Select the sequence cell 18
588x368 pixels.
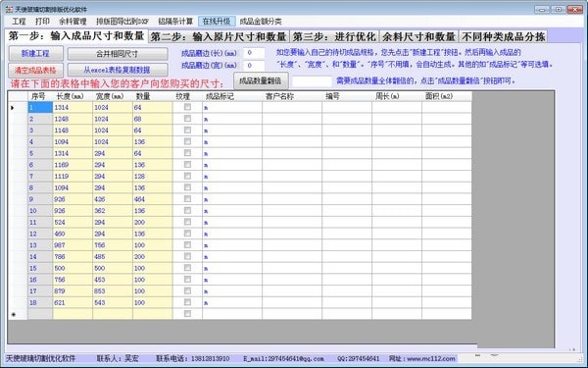[x=40, y=302]
